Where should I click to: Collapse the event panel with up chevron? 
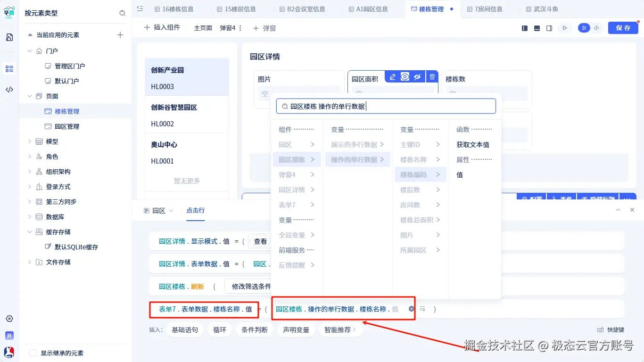tap(618, 210)
